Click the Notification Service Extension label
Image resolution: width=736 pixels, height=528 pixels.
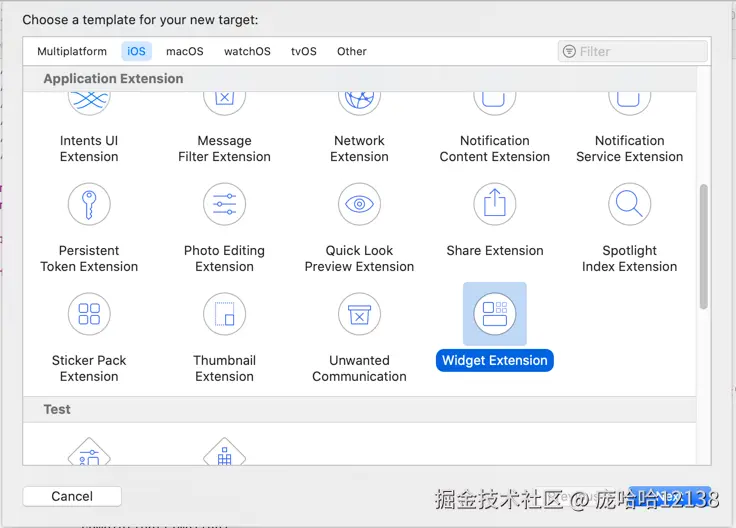point(629,149)
